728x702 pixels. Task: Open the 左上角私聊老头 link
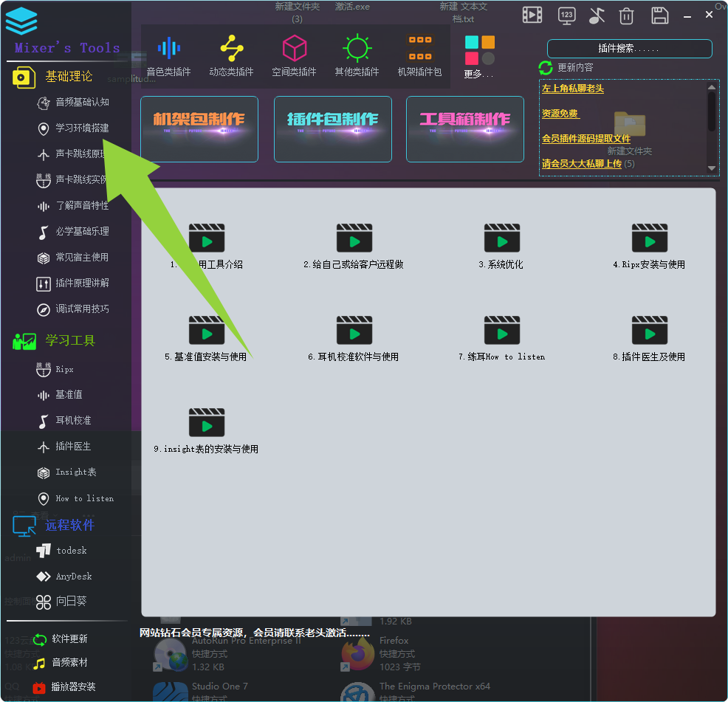point(572,89)
